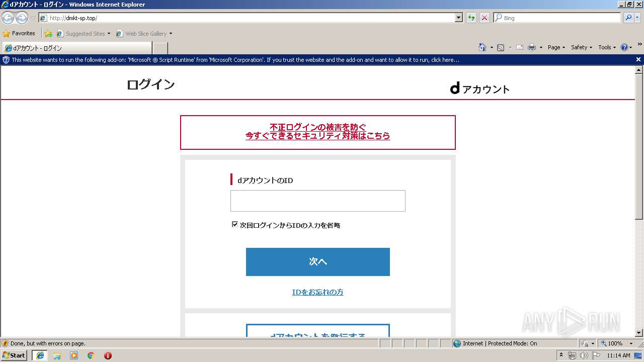This screenshot has height=362, width=644.
Task: Open the recent pages dropdown beside Forward
Action: [33, 18]
